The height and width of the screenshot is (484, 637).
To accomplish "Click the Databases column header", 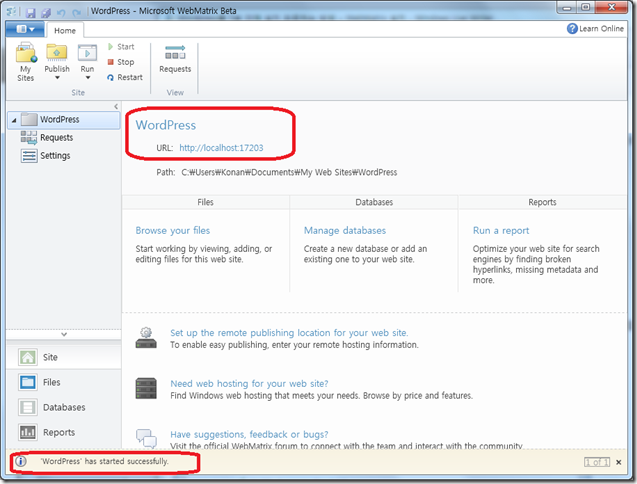I will (374, 202).
